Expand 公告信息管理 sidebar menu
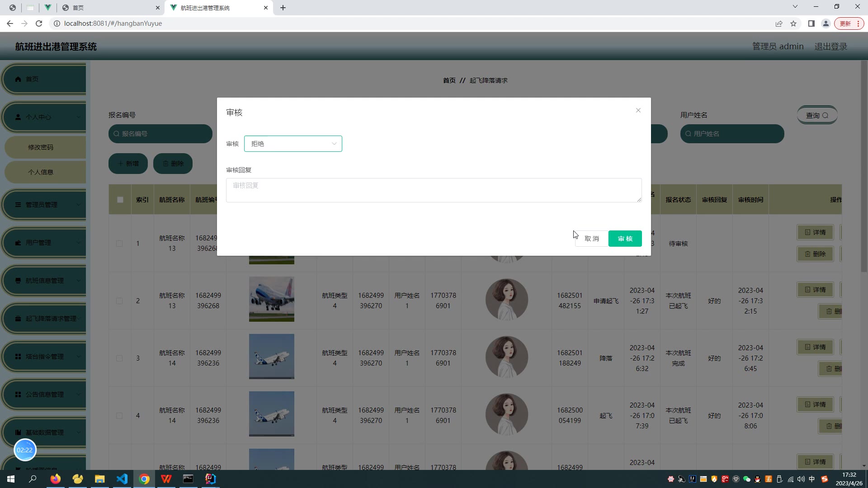Screen dimensions: 868x488 (x=44, y=394)
